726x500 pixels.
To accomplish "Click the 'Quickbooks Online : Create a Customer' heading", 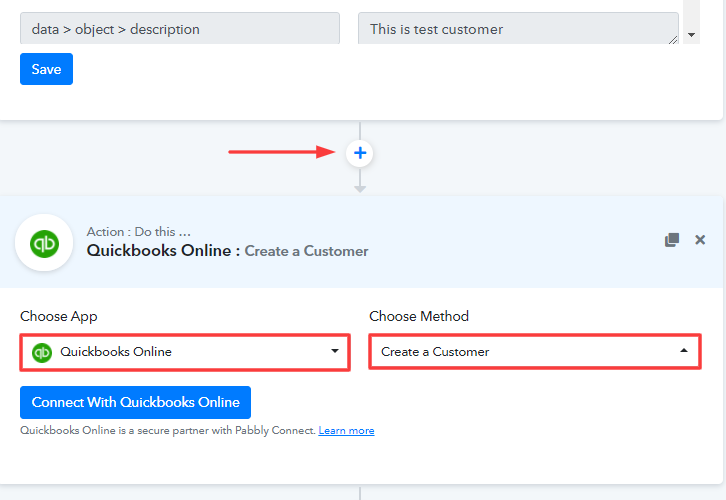I will coord(227,251).
